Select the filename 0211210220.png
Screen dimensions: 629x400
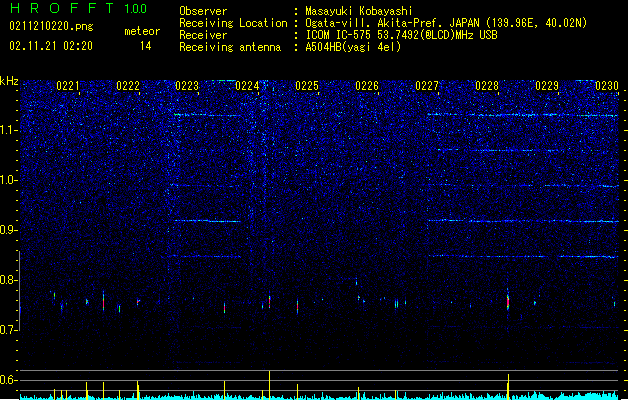pyautogui.click(x=51, y=26)
